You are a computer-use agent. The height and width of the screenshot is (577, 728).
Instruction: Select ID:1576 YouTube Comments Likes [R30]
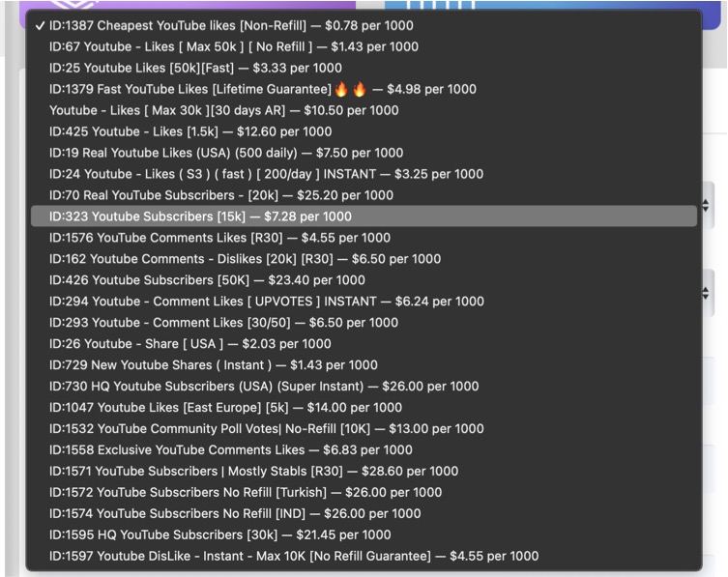tap(364, 238)
